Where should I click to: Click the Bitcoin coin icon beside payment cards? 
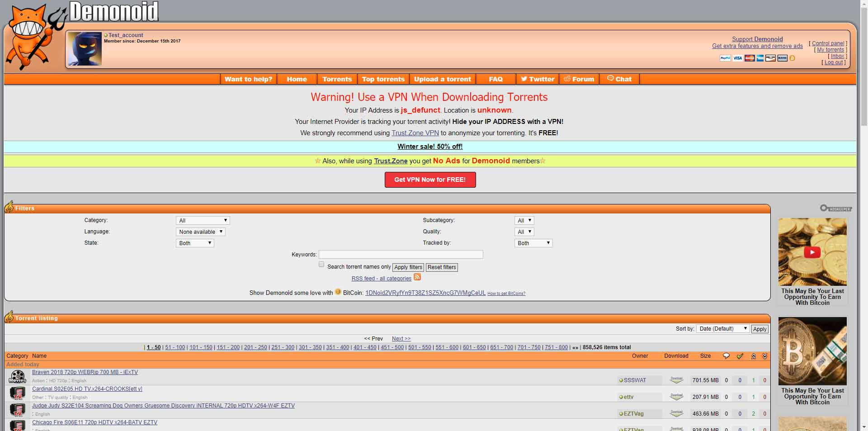coord(792,58)
